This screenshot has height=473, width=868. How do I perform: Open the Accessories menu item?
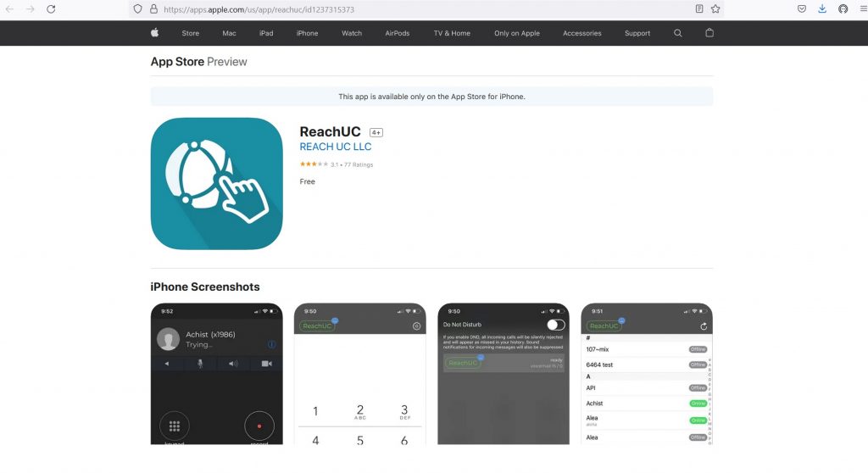tap(581, 33)
